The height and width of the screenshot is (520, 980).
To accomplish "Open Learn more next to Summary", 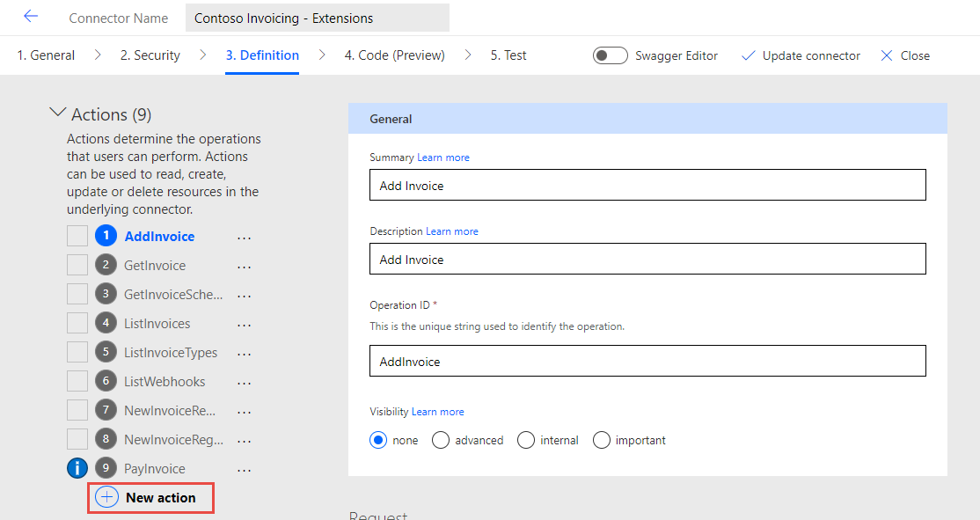I will pyautogui.click(x=443, y=157).
